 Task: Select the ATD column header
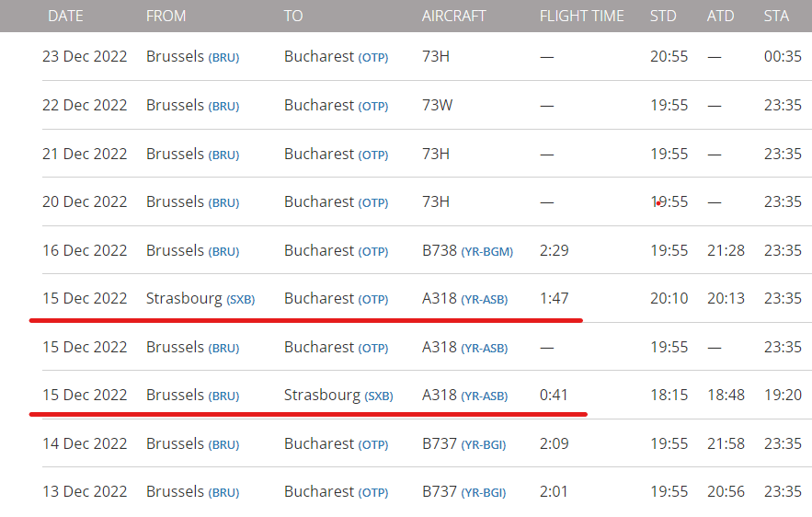[x=720, y=16]
